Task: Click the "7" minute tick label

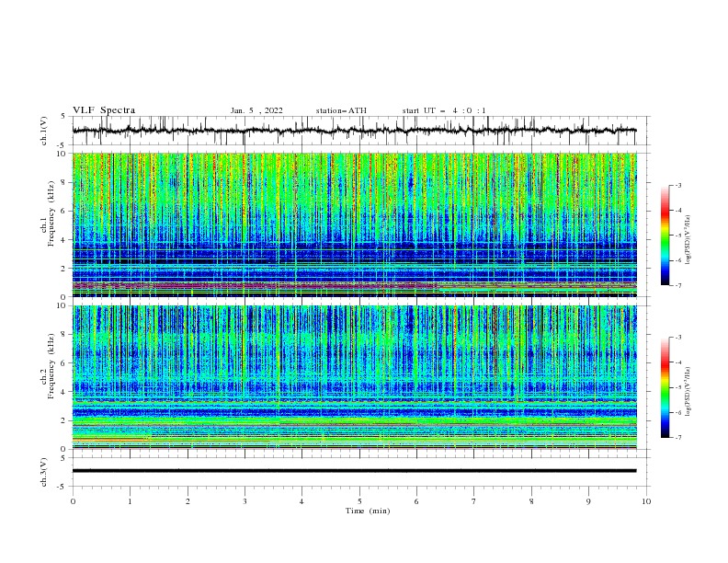Action: (x=474, y=501)
